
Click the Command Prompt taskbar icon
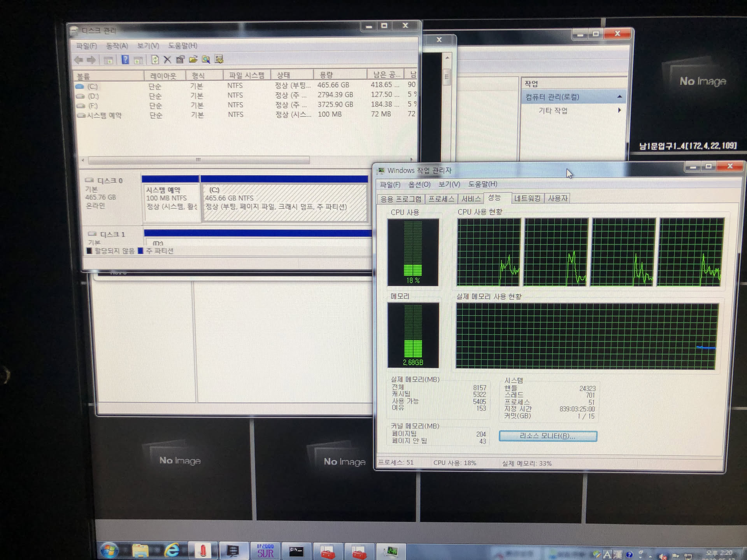[296, 551]
